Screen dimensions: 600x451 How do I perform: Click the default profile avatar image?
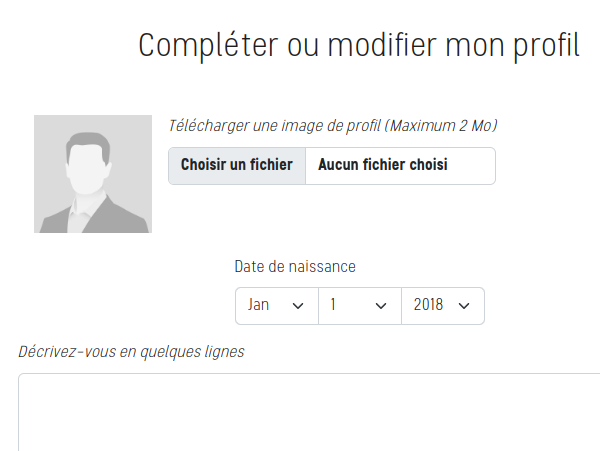point(93,174)
